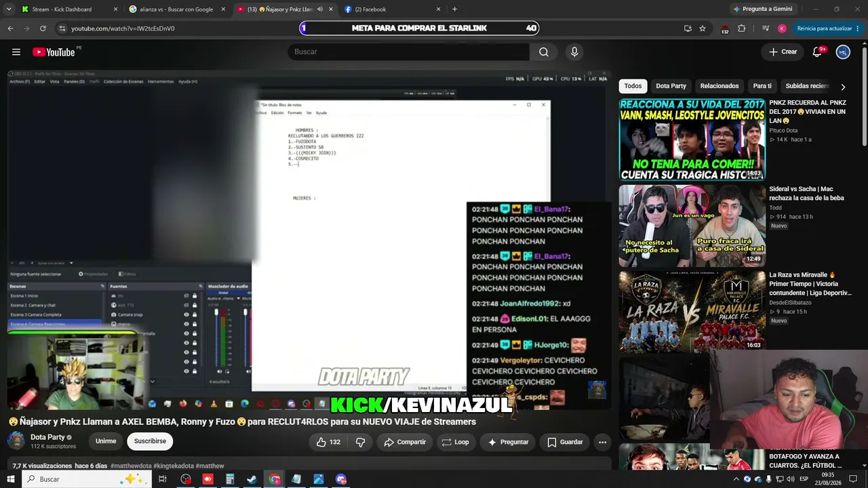The height and width of the screenshot is (488, 868).
Task: Click the Crear button
Action: 783,52
